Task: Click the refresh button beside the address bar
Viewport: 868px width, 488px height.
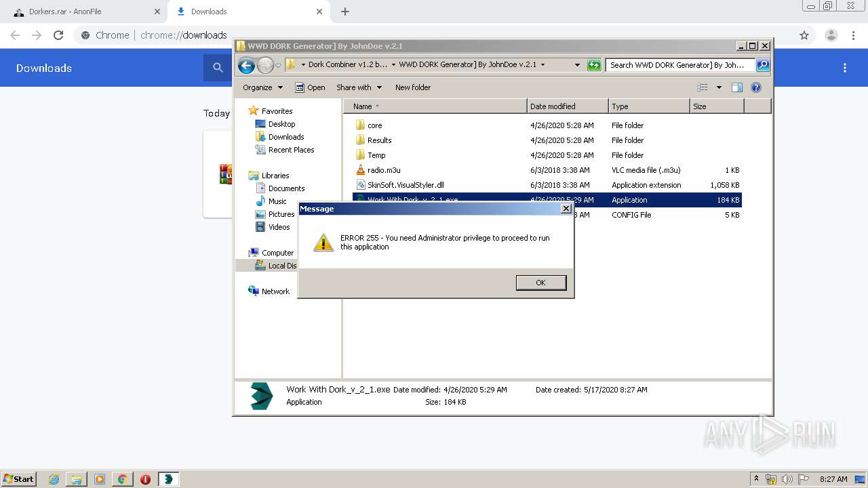Action: (x=594, y=65)
